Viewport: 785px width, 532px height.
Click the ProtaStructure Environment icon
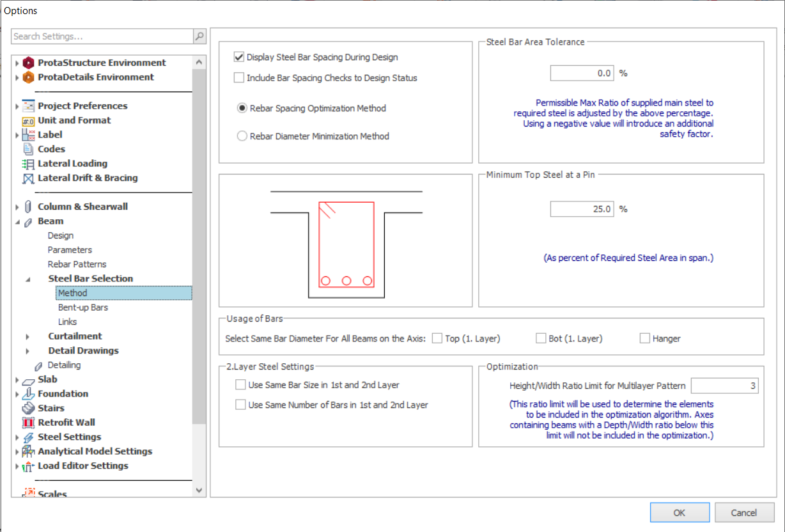[28, 63]
